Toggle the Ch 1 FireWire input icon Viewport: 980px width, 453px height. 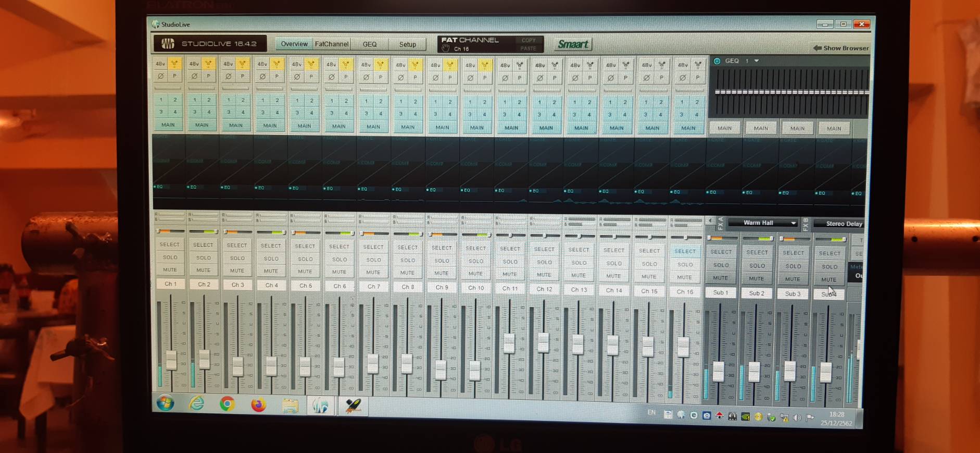(174, 64)
